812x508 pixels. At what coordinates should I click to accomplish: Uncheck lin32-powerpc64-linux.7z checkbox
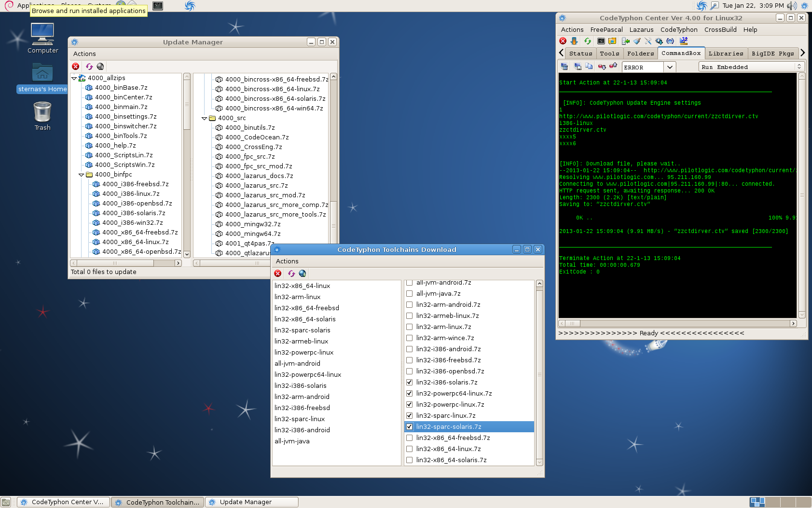409,393
